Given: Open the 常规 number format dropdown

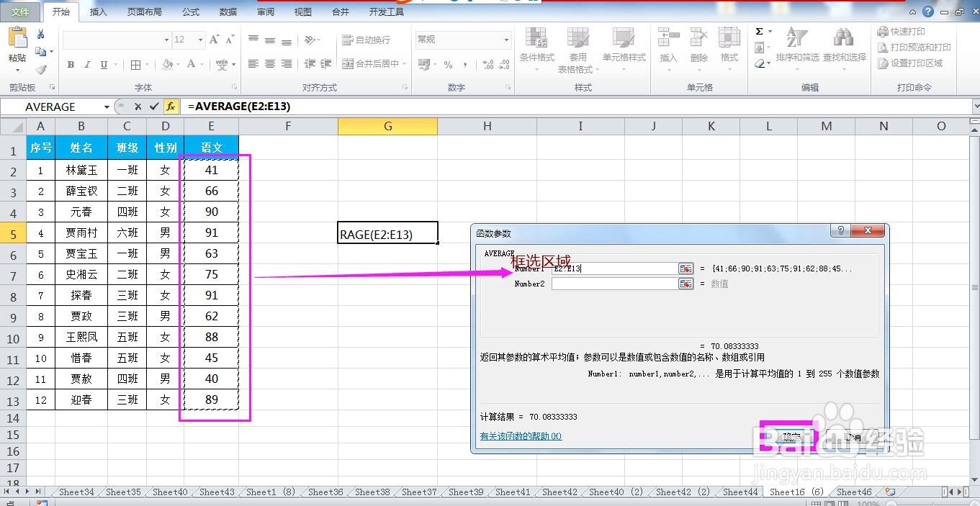Looking at the screenshot, I should pyautogui.click(x=506, y=40).
